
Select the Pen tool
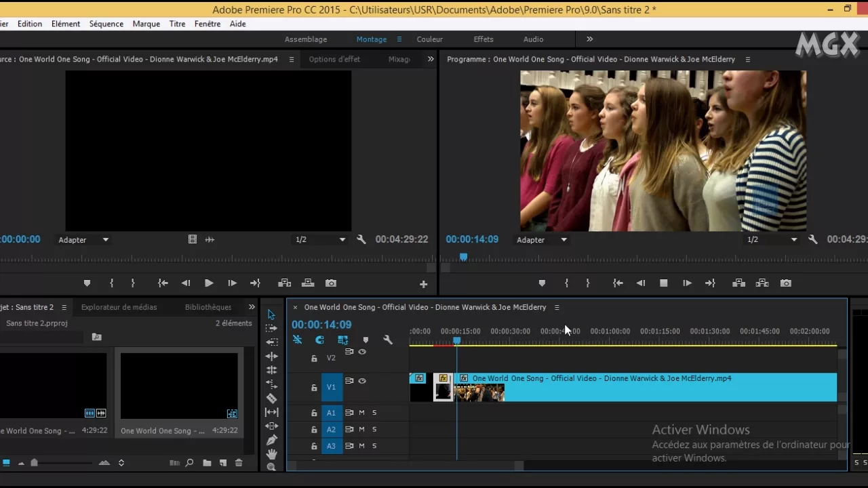(271, 441)
